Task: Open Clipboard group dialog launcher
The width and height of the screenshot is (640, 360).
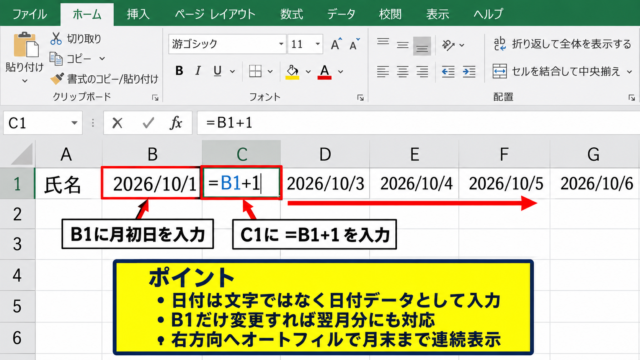Action: pos(155,98)
